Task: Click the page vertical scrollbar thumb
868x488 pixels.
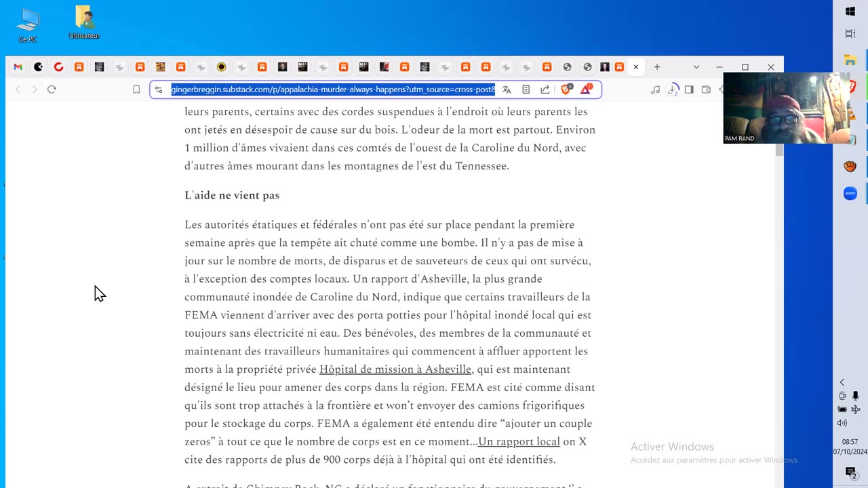Action: 779,148
